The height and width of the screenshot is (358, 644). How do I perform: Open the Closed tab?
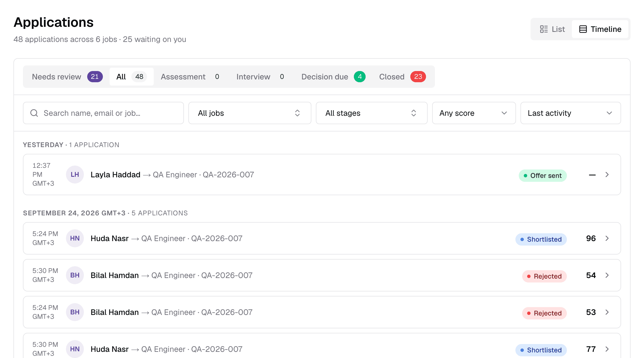click(x=402, y=77)
